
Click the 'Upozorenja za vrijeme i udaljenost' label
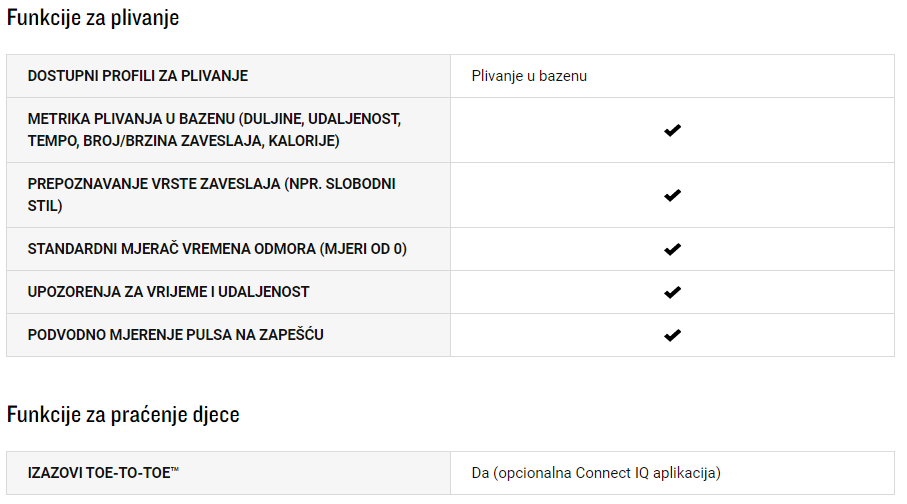tap(168, 292)
